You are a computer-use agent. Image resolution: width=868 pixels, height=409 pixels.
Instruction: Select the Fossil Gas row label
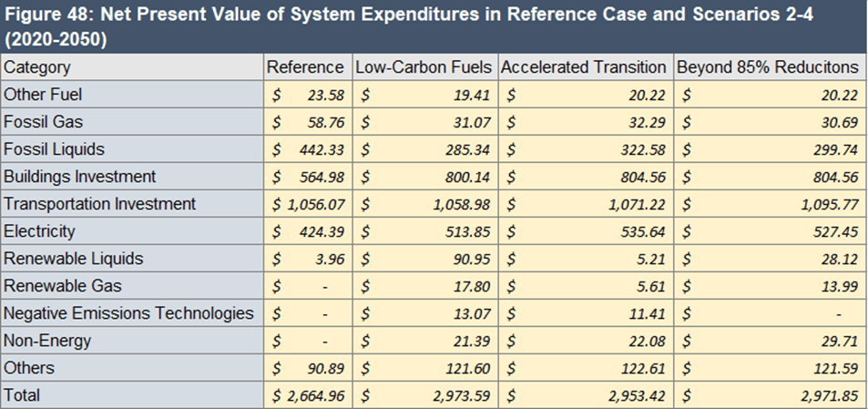[x=39, y=121]
